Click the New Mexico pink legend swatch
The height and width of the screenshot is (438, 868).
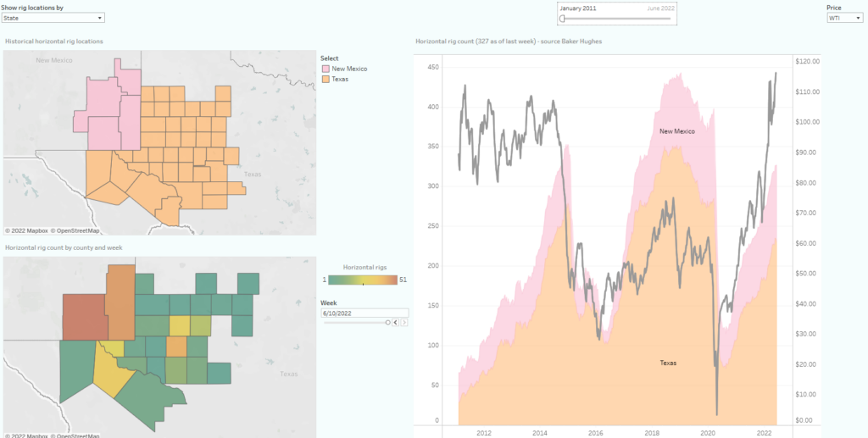point(326,69)
